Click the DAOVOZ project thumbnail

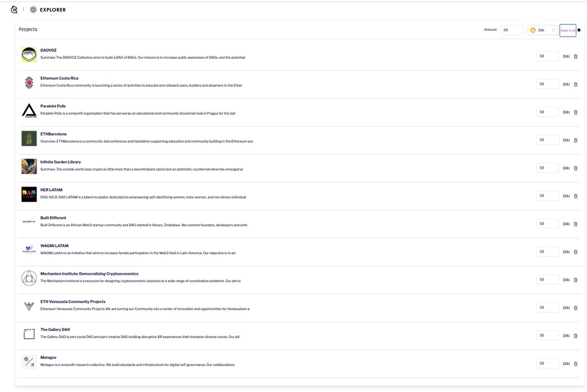(x=29, y=55)
